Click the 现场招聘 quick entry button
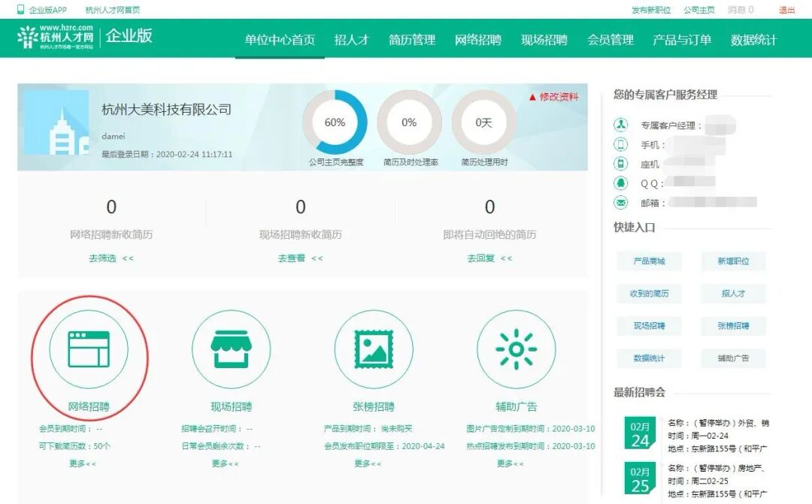The width and height of the screenshot is (812, 504). pos(649,326)
